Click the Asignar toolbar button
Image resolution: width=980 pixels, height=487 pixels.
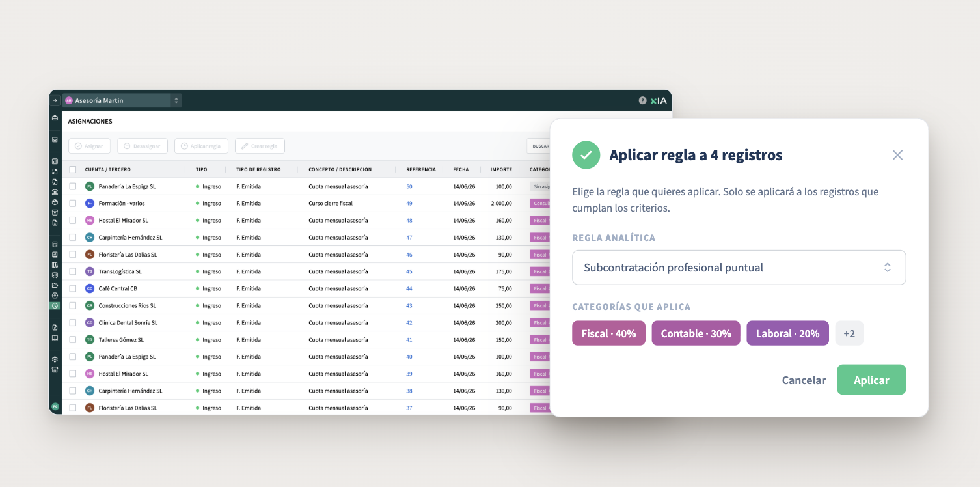pos(89,146)
